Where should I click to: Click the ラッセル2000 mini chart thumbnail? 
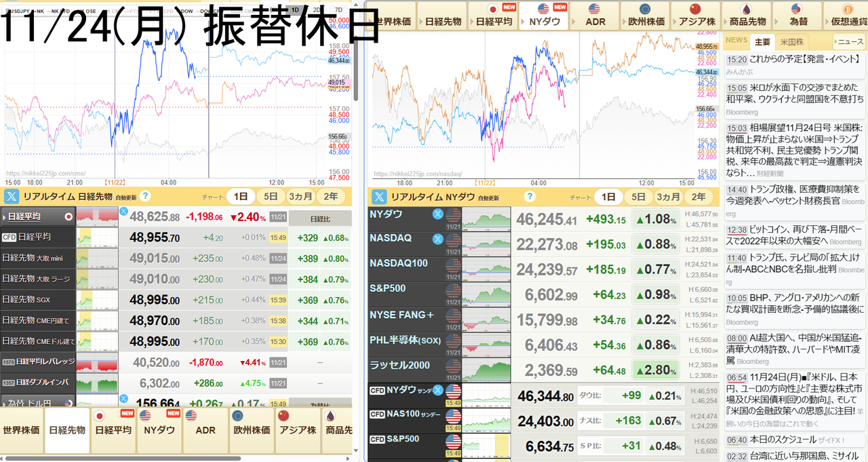coord(486,370)
